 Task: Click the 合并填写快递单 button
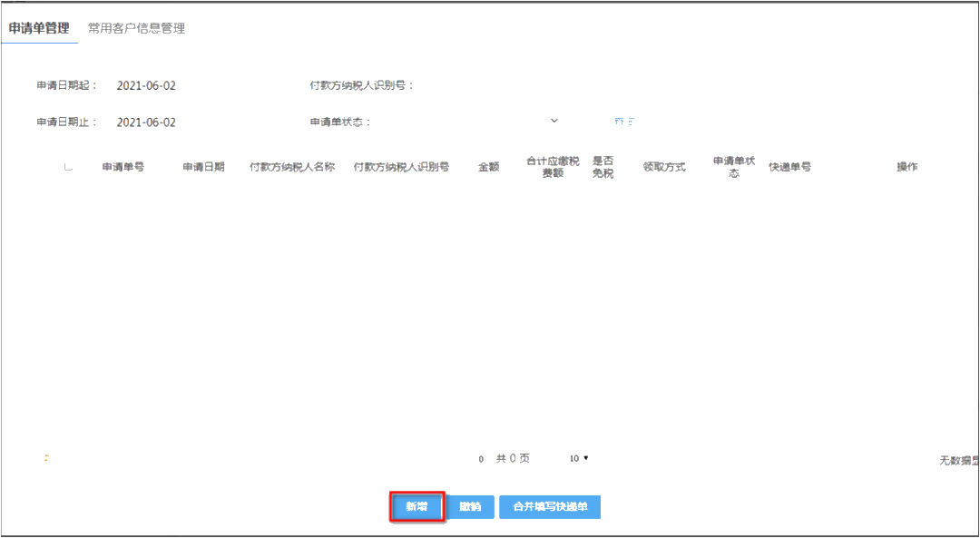point(549,506)
